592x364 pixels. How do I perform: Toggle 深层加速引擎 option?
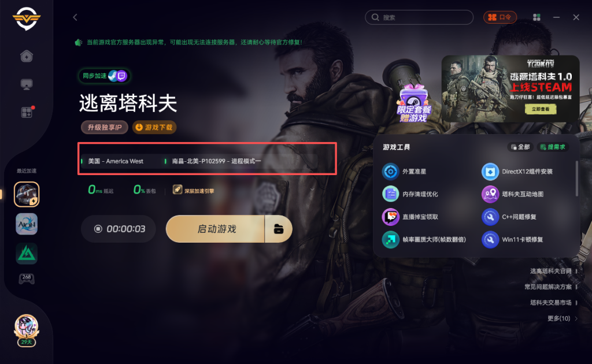coord(193,190)
